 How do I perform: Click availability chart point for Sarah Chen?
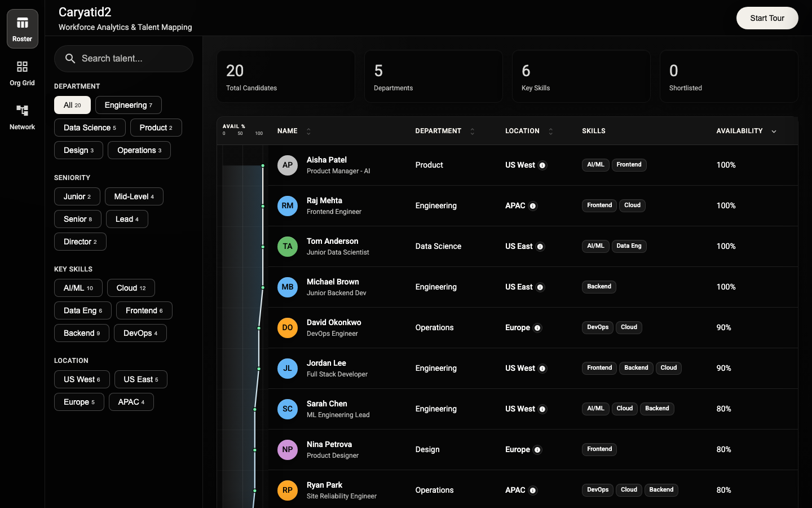(x=255, y=409)
